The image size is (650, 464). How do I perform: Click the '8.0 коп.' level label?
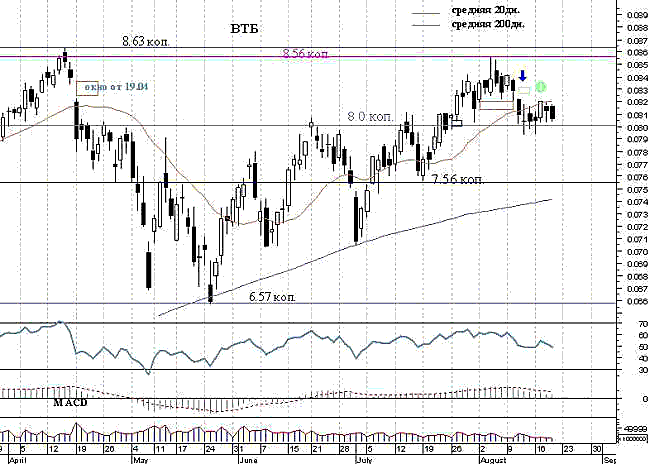[x=370, y=117]
